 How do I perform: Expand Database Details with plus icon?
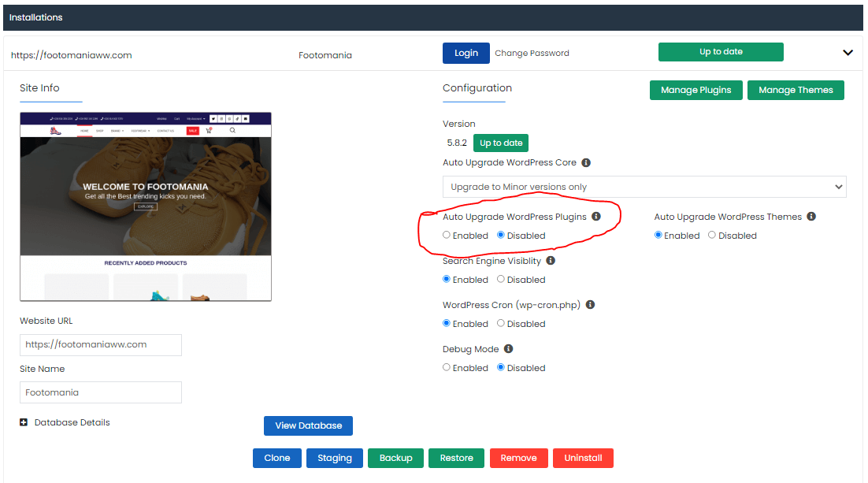[x=24, y=423]
